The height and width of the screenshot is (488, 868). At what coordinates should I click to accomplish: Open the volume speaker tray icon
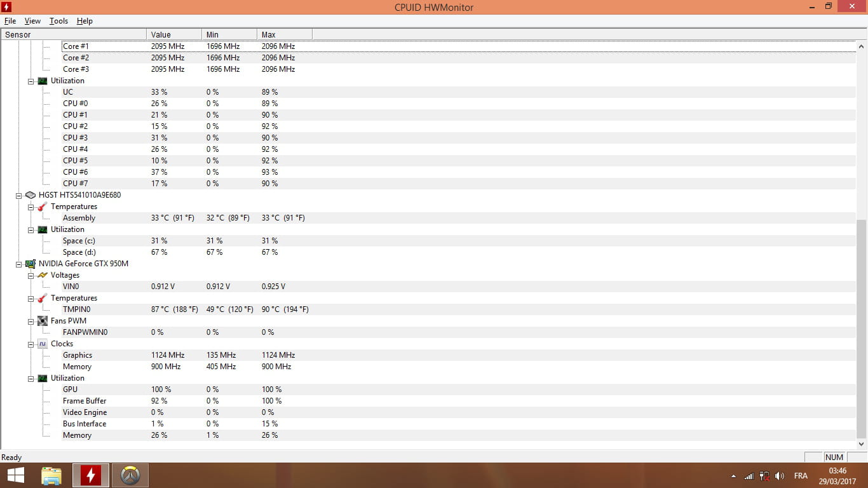point(780,476)
